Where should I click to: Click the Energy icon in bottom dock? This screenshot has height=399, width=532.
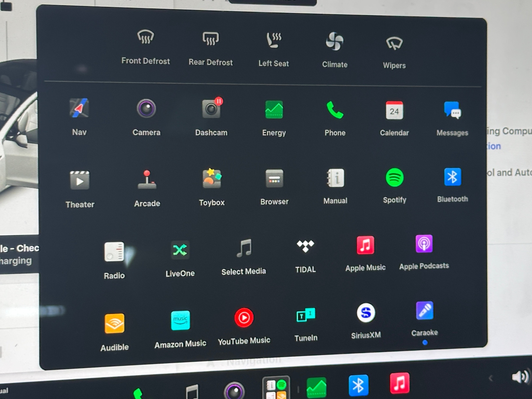317,388
